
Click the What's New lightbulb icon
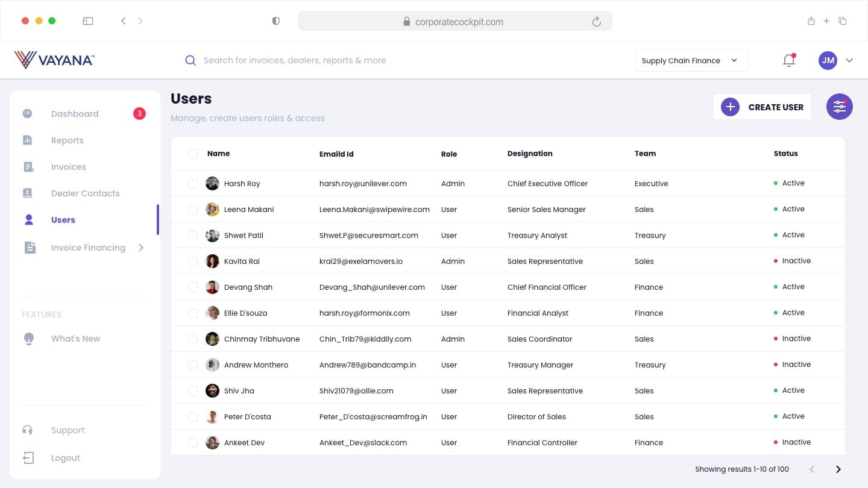pos(28,339)
